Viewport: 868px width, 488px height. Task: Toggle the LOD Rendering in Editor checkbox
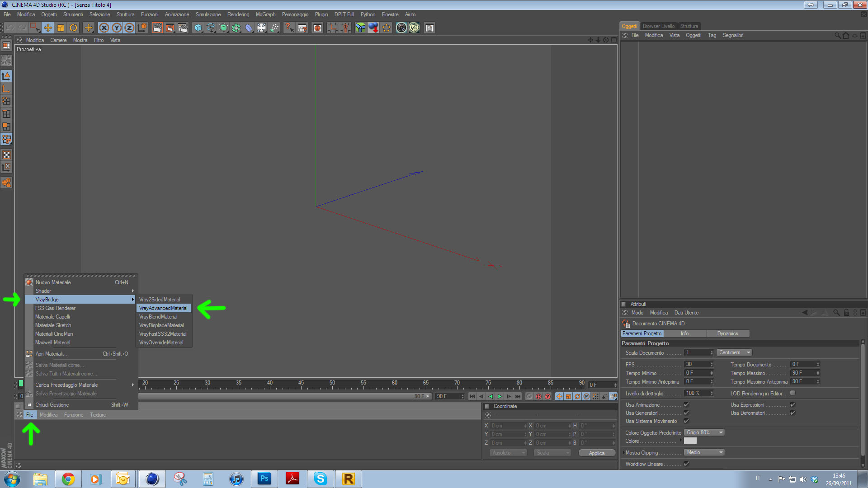click(x=793, y=393)
